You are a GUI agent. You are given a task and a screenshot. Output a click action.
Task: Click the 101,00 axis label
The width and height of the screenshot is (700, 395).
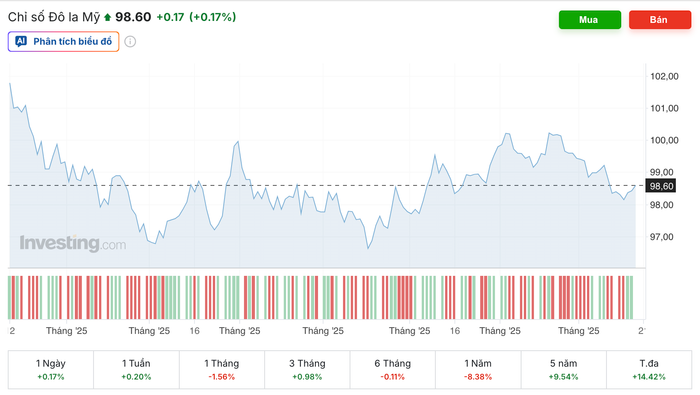click(664, 108)
